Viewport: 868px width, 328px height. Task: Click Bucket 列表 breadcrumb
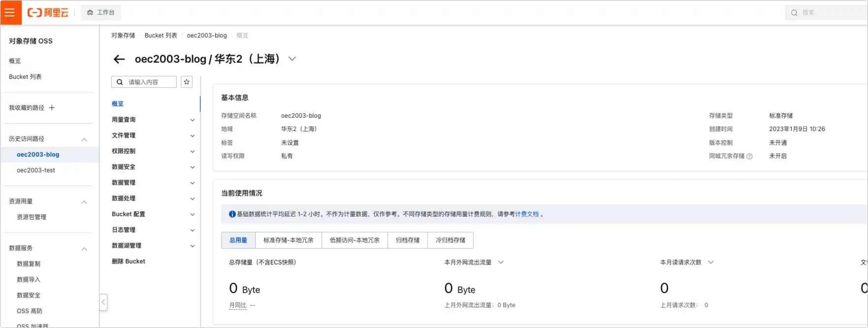coord(161,35)
